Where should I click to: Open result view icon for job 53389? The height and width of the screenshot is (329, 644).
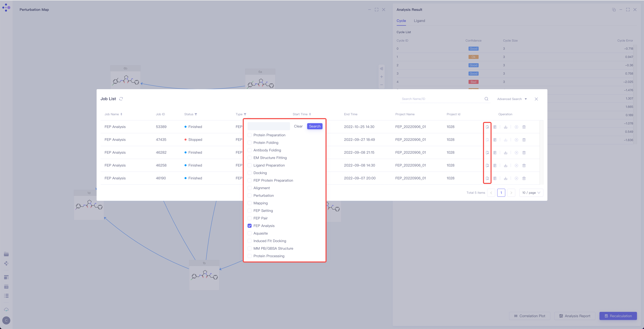coord(487,127)
